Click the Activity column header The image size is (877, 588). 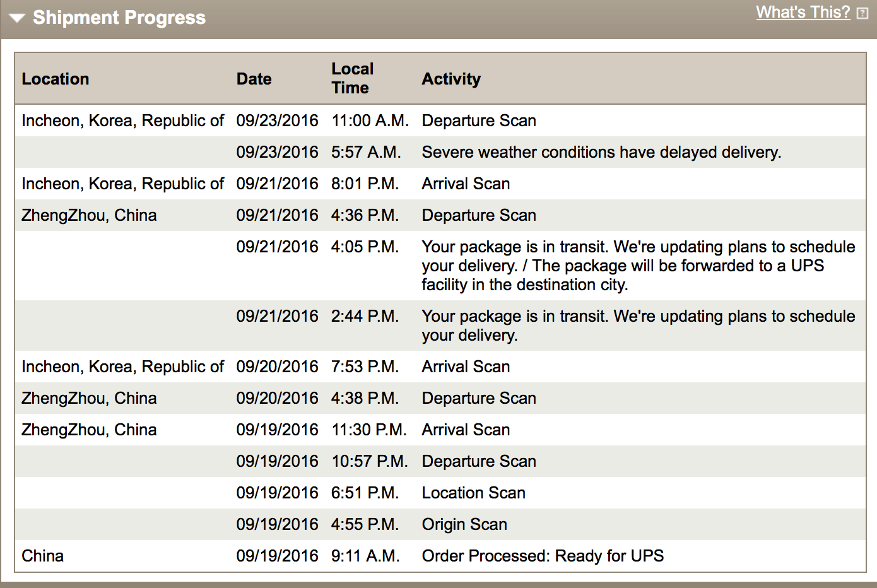click(451, 79)
